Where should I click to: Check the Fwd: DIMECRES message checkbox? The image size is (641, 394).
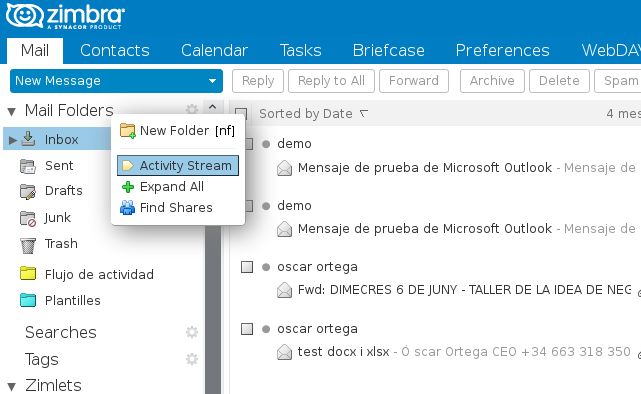pos(247,267)
